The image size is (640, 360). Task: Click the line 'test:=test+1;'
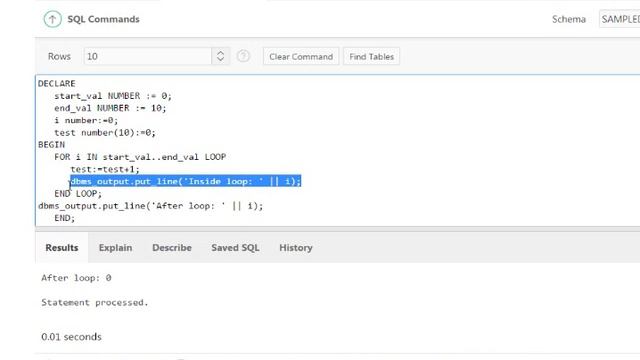[x=105, y=169]
